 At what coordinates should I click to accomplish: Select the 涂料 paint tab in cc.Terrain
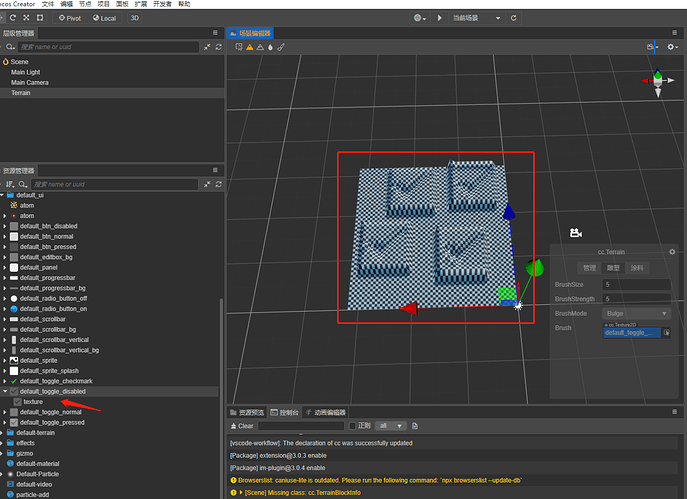point(637,268)
